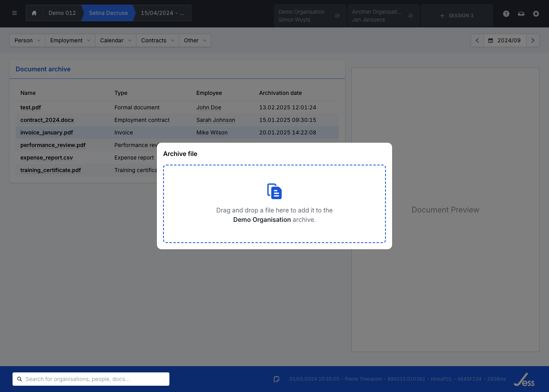Open employee Sarah Johnson link

216,120
